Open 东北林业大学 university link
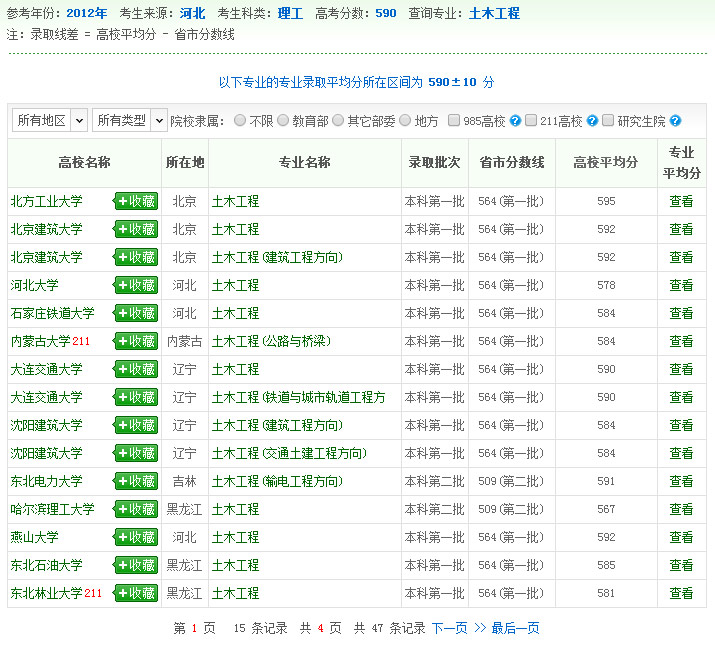 pyautogui.click(x=47, y=593)
